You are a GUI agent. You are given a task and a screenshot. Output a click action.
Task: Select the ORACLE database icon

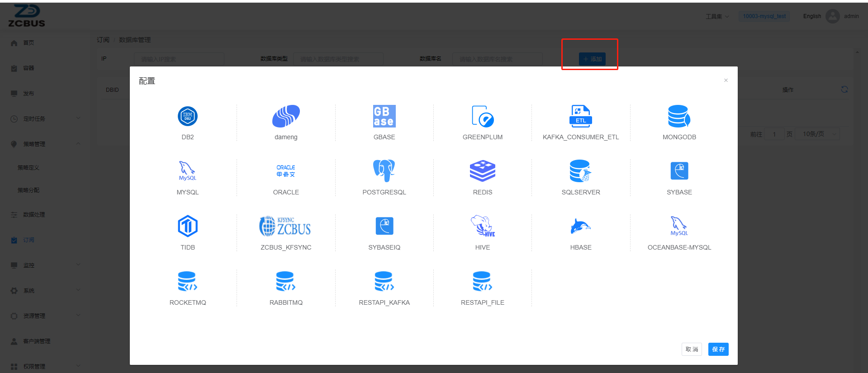point(286,172)
